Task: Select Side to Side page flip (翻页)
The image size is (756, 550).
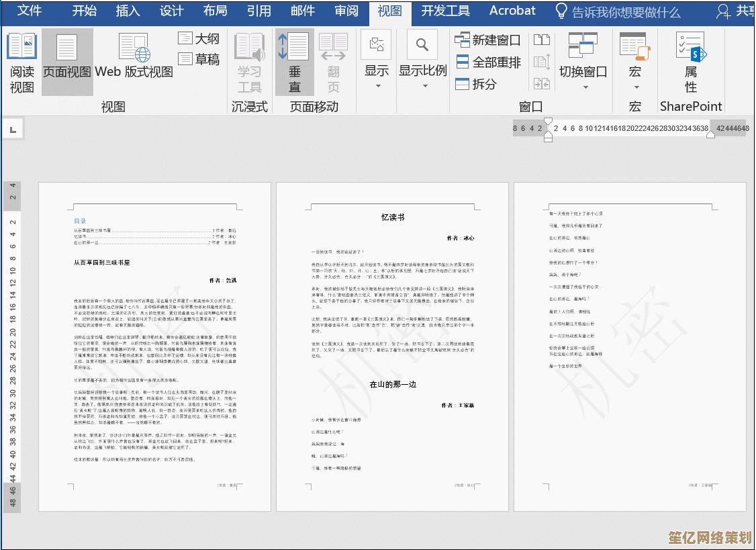Action: (333, 62)
